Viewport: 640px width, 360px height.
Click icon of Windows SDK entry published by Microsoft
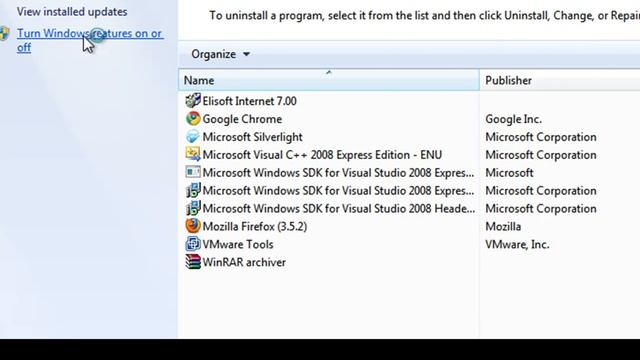tap(193, 172)
